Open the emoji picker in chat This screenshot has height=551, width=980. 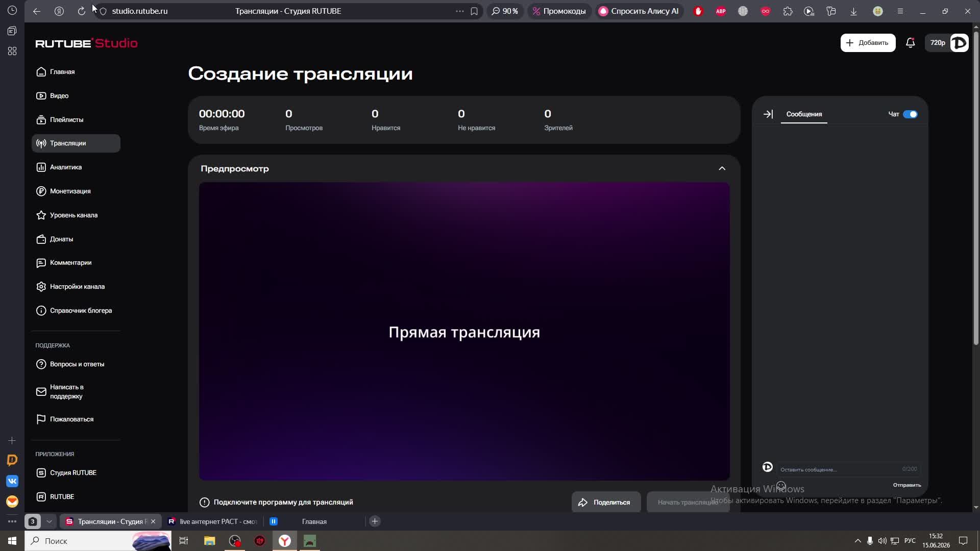point(781,486)
